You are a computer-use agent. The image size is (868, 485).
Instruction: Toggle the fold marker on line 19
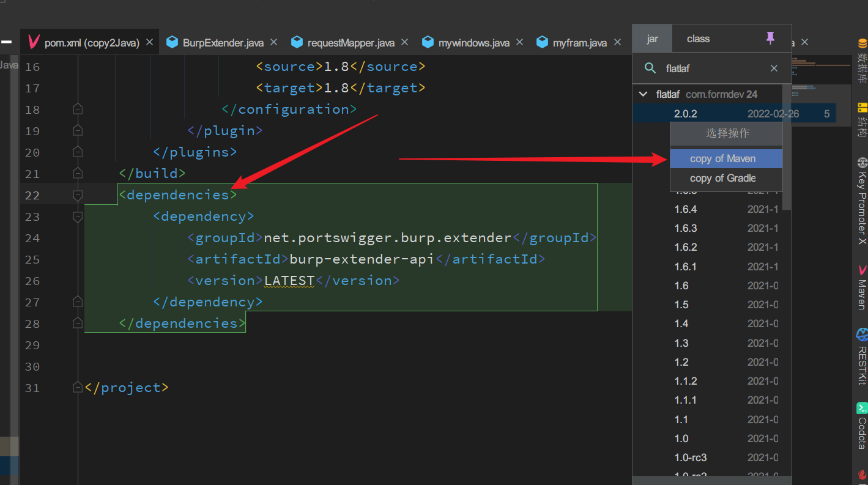click(77, 131)
